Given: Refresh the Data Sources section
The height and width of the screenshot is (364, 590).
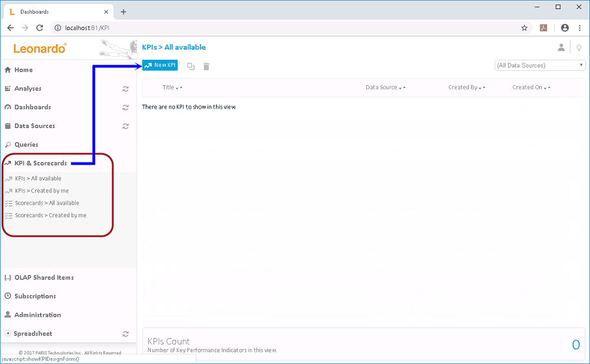Looking at the screenshot, I should click(126, 126).
